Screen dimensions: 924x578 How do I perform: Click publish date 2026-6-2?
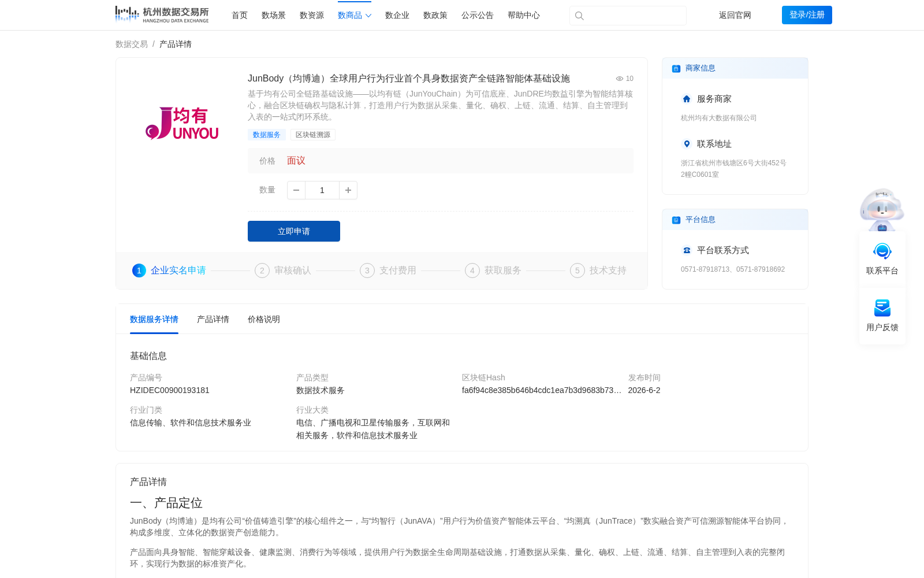tap(644, 391)
